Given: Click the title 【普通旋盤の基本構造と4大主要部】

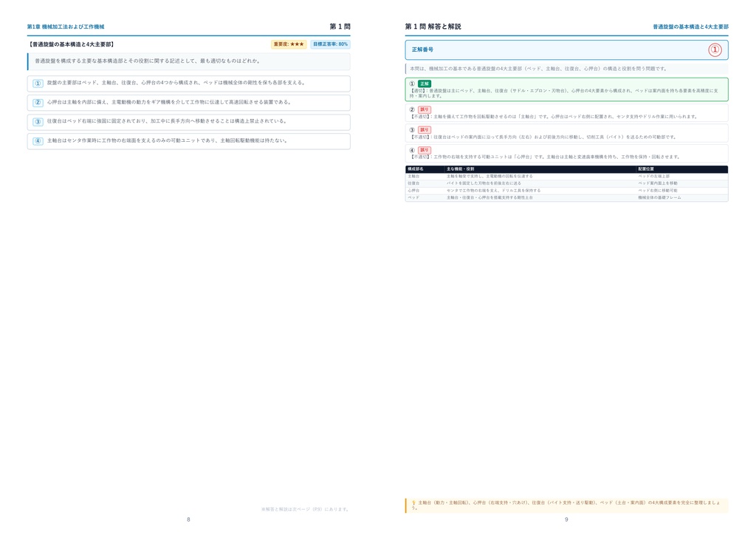Looking at the screenshot, I should click(72, 44).
